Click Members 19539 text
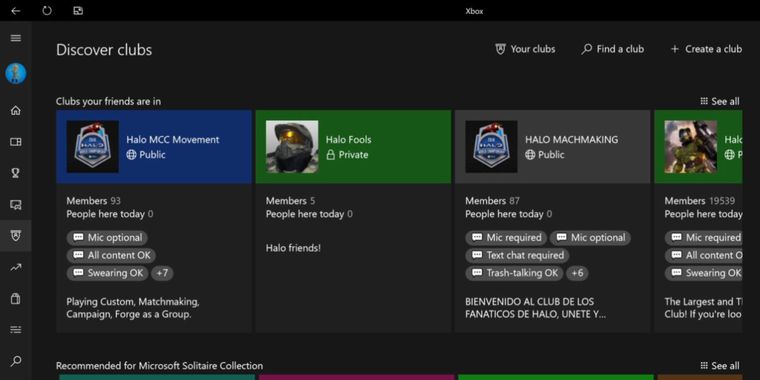 click(x=700, y=201)
